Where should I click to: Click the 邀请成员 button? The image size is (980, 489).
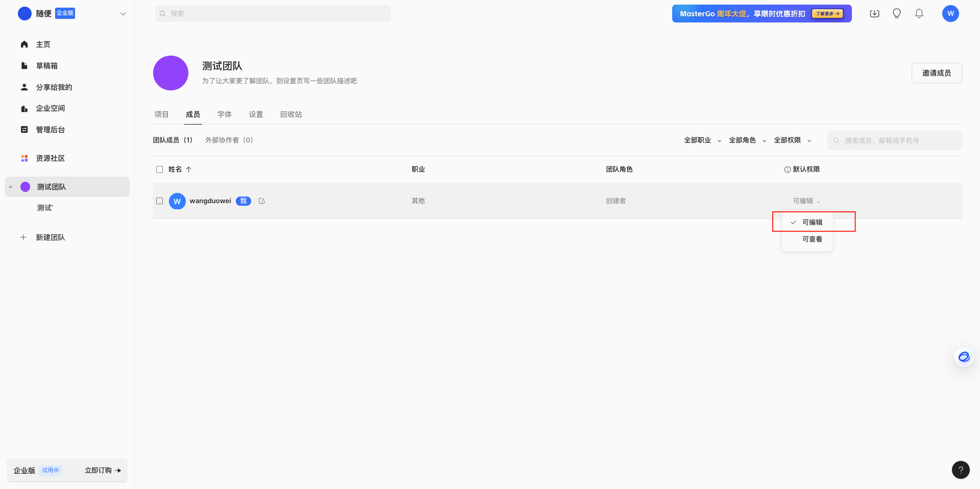(x=936, y=73)
